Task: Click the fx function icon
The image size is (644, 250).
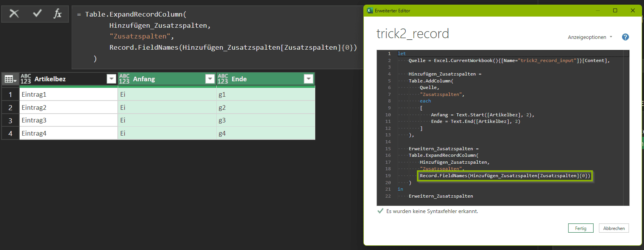Action: [x=57, y=14]
